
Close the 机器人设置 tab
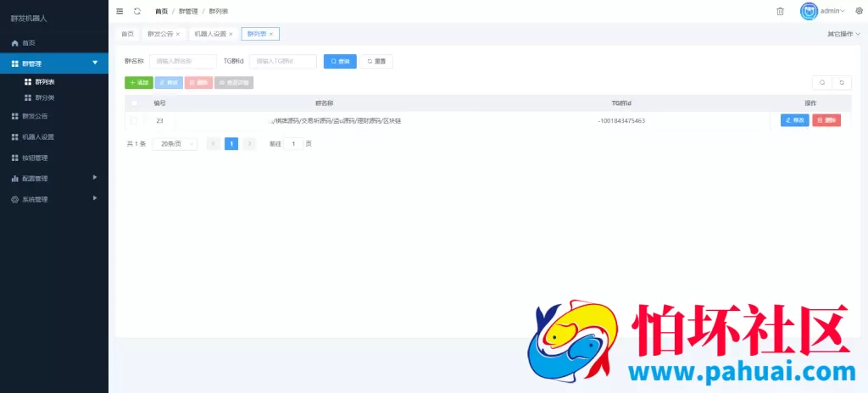231,34
